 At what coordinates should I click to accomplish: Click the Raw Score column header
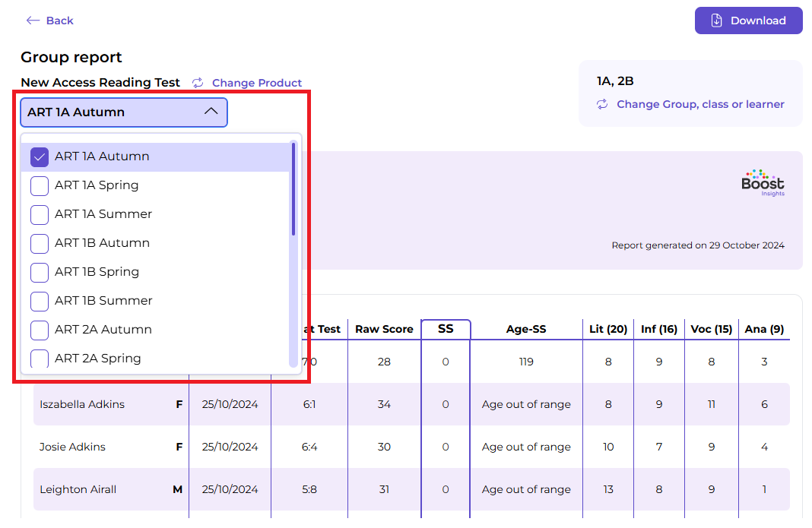[x=384, y=329]
